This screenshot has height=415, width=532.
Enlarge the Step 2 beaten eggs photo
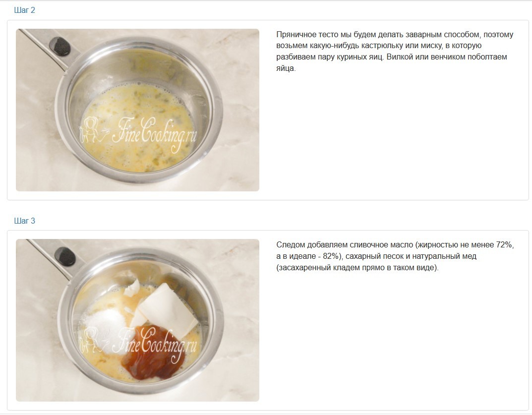tap(137, 110)
